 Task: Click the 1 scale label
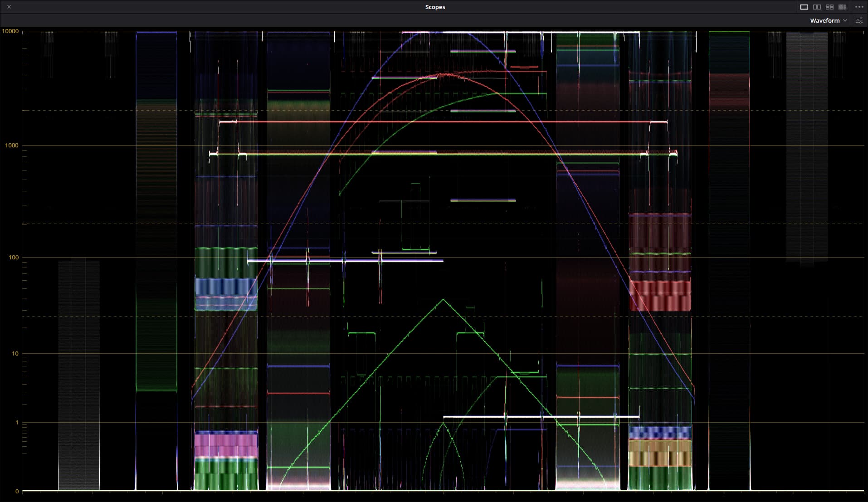[17, 423]
